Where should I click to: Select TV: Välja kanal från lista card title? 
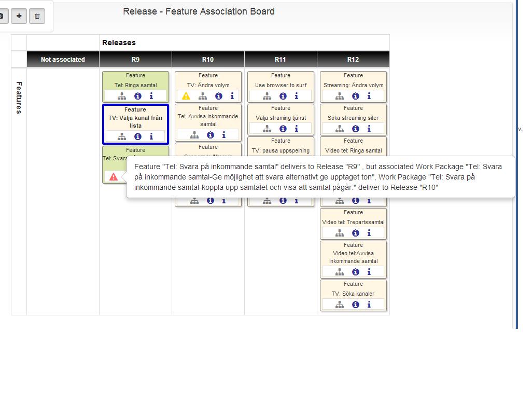(x=135, y=121)
